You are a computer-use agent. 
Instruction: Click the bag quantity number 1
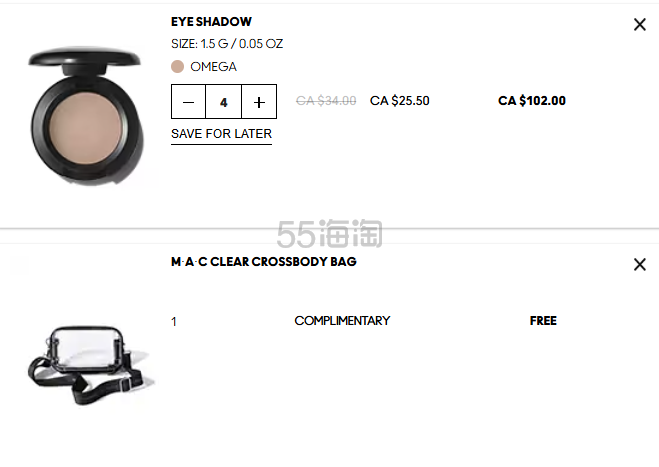click(174, 322)
